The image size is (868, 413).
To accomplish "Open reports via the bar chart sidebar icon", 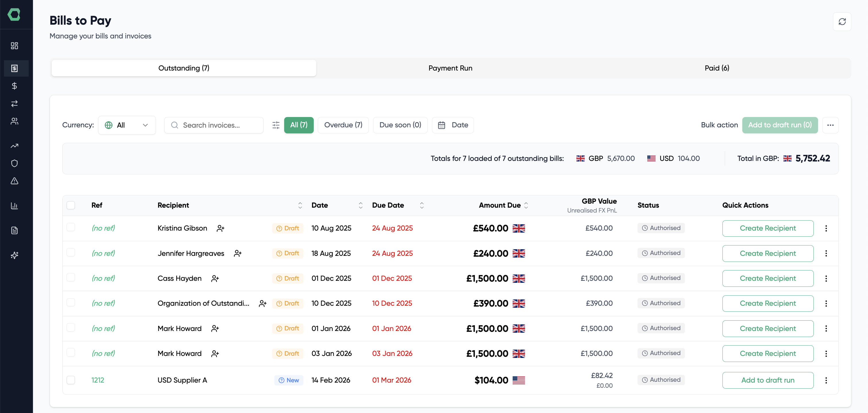I will click(x=14, y=206).
